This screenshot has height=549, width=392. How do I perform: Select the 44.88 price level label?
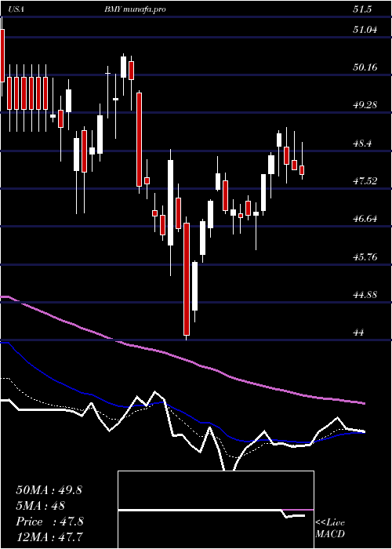tap(365, 295)
